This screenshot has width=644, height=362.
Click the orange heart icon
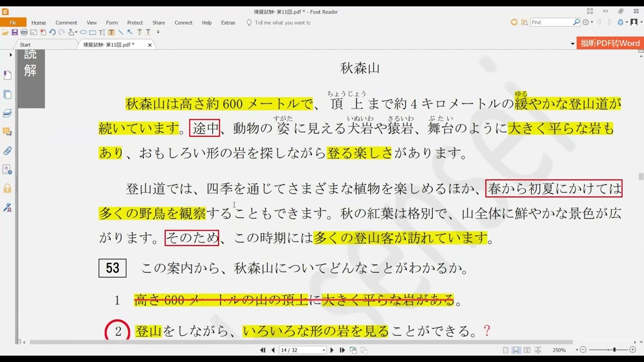[x=514, y=22]
